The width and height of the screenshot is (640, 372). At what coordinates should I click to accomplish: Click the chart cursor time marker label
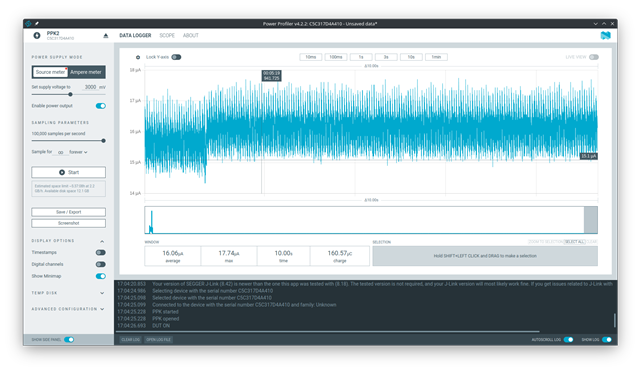tap(271, 76)
